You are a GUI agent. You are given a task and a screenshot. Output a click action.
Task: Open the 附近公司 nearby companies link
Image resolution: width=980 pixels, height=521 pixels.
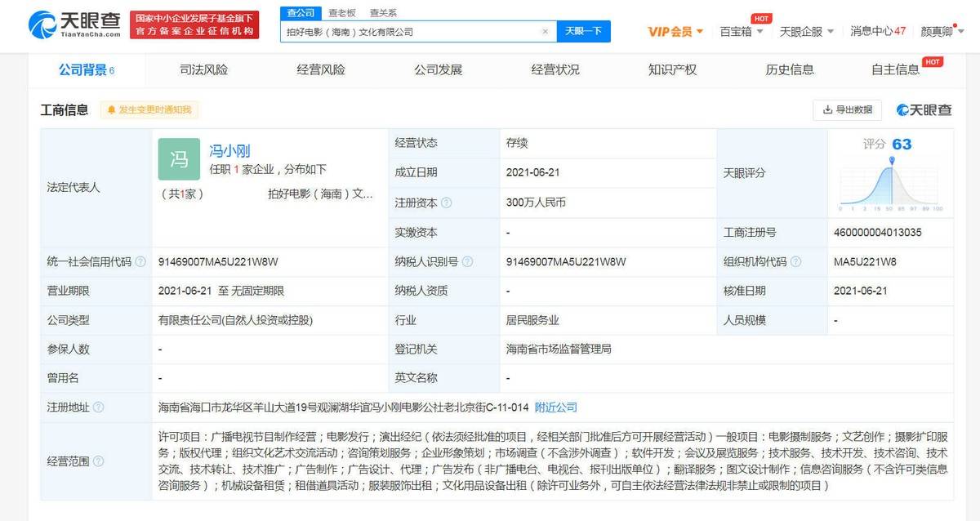[x=556, y=407]
